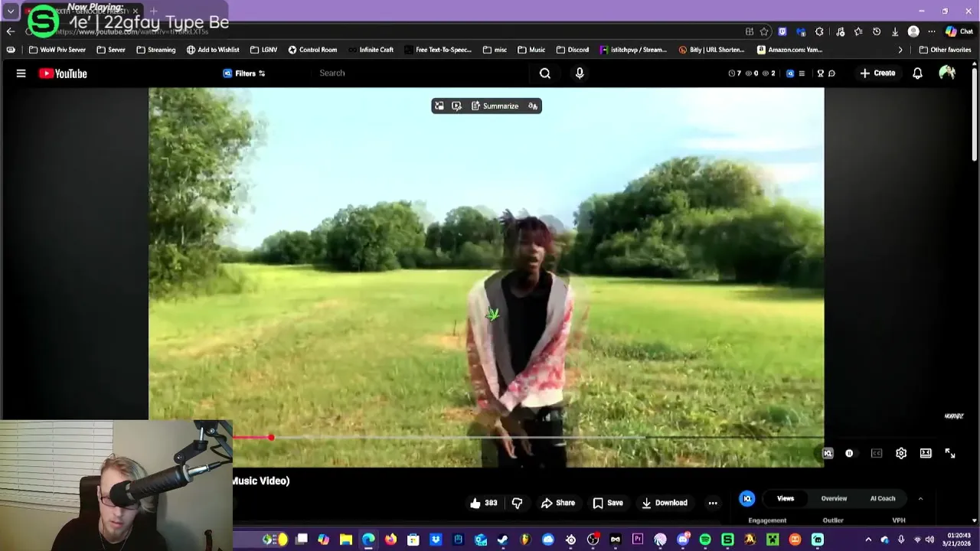Click the magnifying glass search icon
Image resolution: width=980 pixels, height=551 pixels.
[x=545, y=73]
